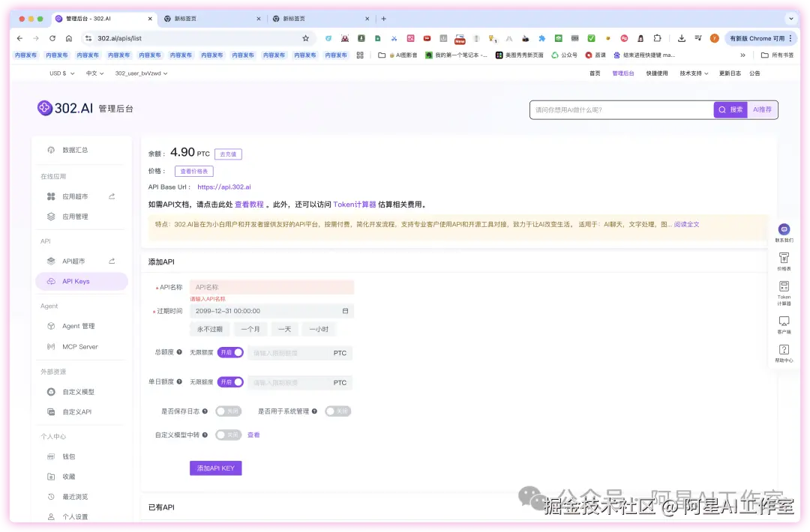The height and width of the screenshot is (532, 810).
Task: Click the 去充值 button
Action: (x=228, y=154)
